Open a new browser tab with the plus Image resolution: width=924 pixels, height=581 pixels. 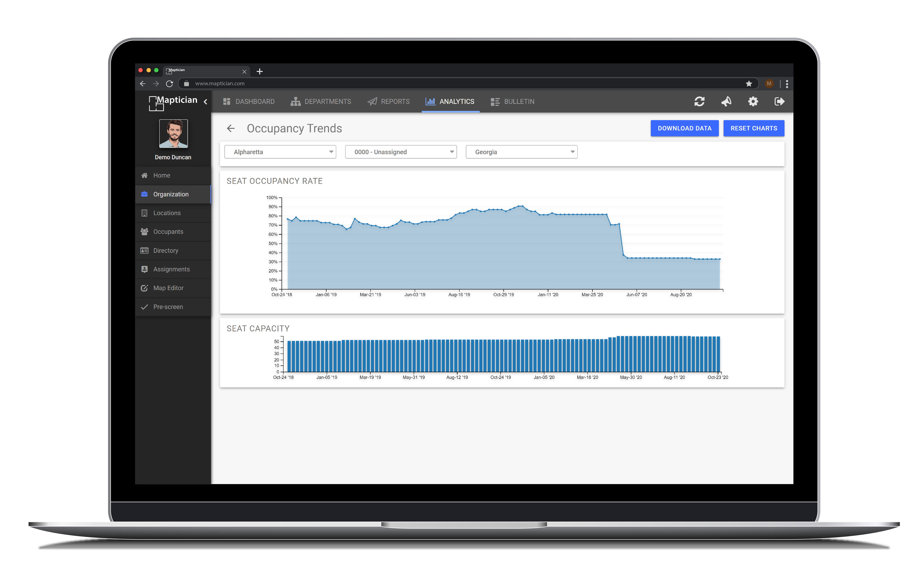[260, 71]
